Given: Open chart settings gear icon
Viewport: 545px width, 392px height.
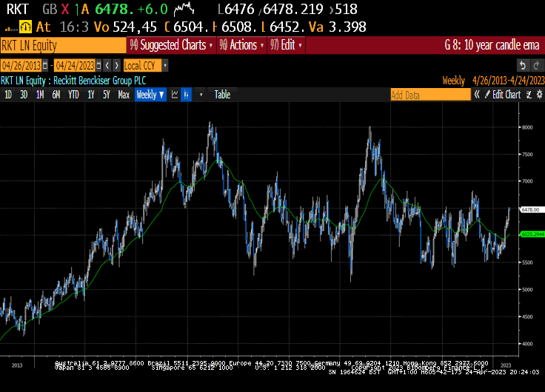Looking at the screenshot, I should [539, 95].
